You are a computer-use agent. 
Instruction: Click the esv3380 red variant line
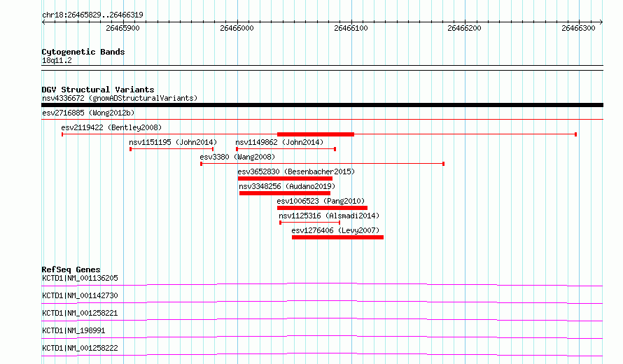322,164
